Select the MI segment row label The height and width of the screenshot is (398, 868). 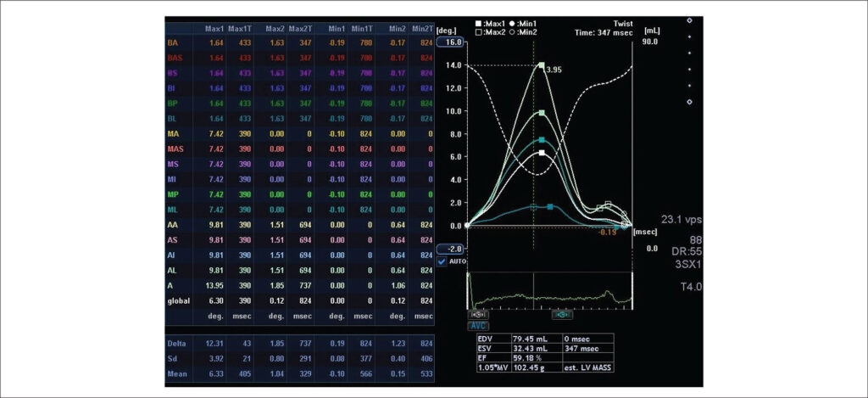[x=172, y=179]
